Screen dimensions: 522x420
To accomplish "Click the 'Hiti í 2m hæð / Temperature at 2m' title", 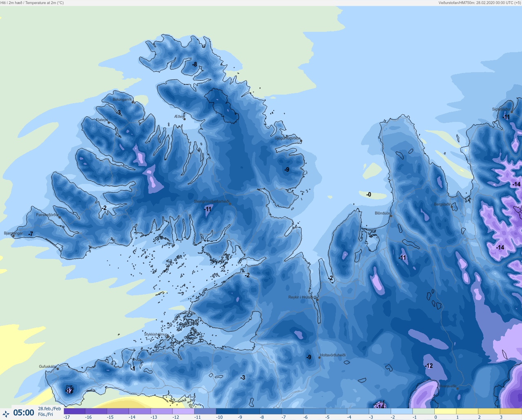I will 32,3.
